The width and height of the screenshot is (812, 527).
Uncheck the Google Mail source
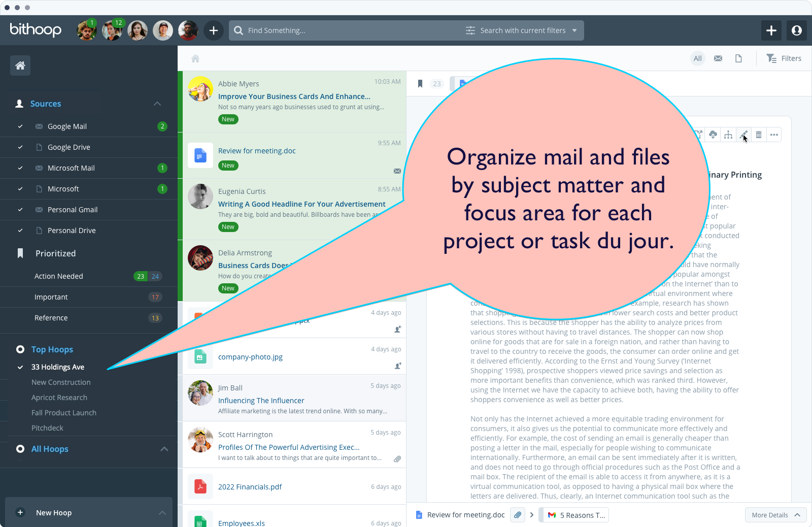[x=20, y=126]
